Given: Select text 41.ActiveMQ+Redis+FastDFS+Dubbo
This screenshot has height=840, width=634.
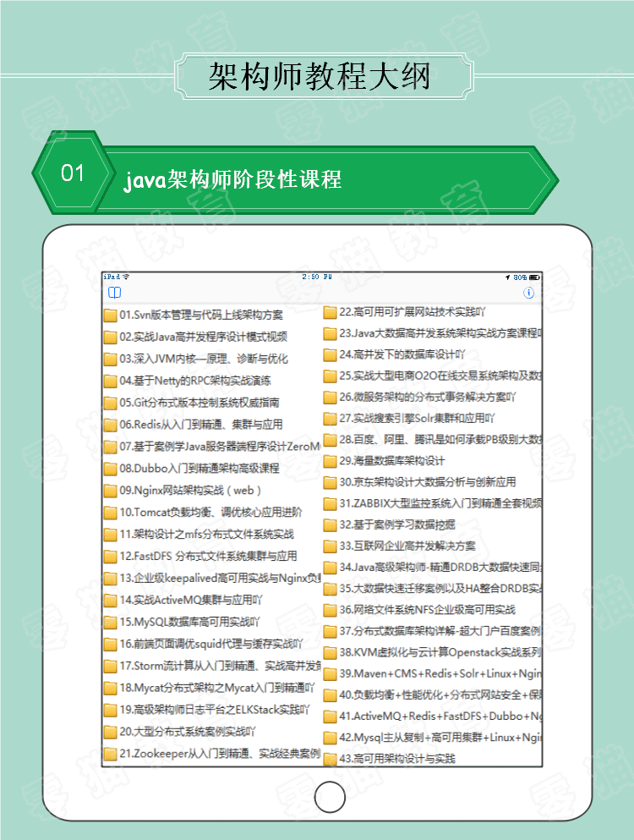Looking at the screenshot, I should [440, 716].
